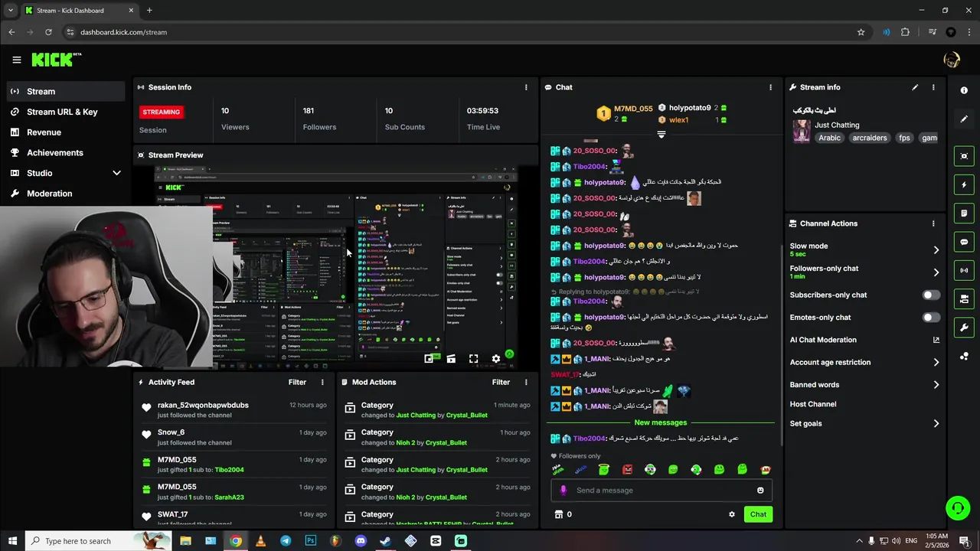Expand Slow mode settings
The image size is (980, 551).
pos(936,249)
